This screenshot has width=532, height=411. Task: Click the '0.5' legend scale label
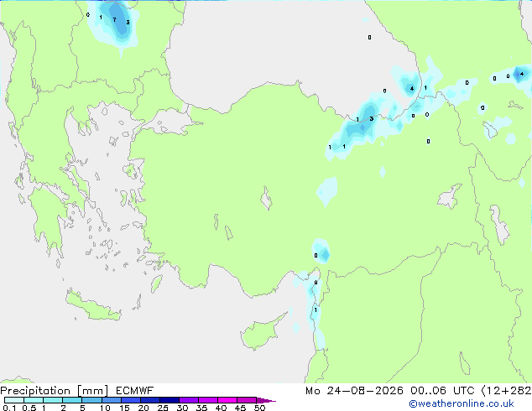[29, 408]
